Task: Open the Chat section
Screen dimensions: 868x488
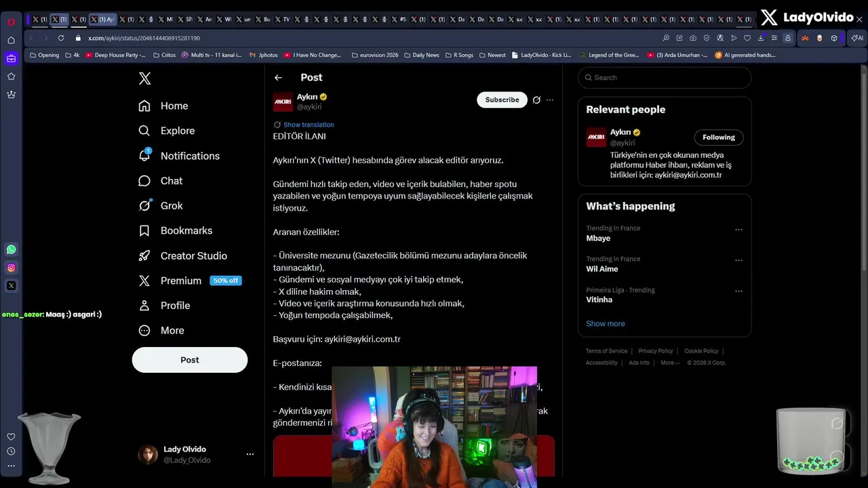Action: tap(161, 181)
